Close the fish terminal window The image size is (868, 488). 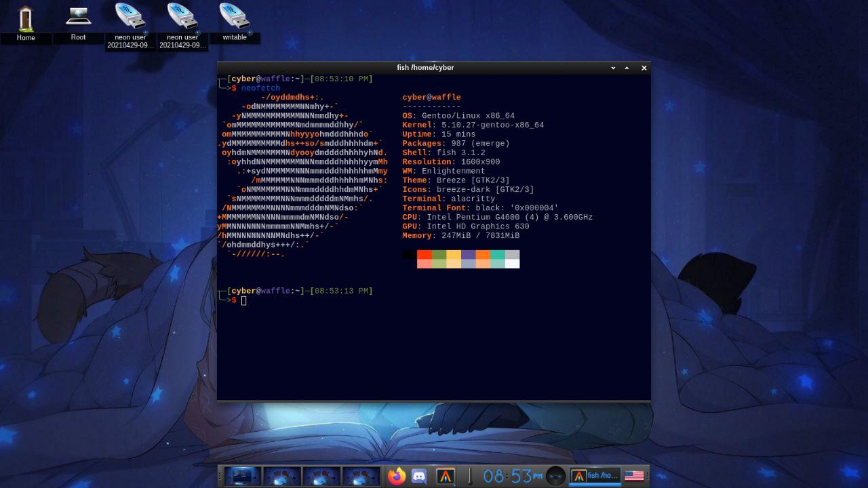(x=644, y=68)
